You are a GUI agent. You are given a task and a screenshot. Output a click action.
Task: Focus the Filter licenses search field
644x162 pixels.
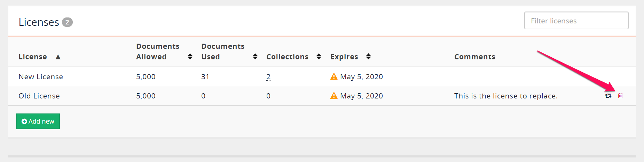point(576,21)
